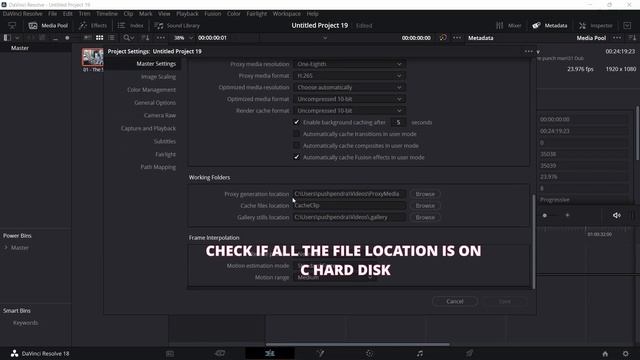The width and height of the screenshot is (640, 360).
Task: Open the Inspector panel
Action: click(596, 25)
